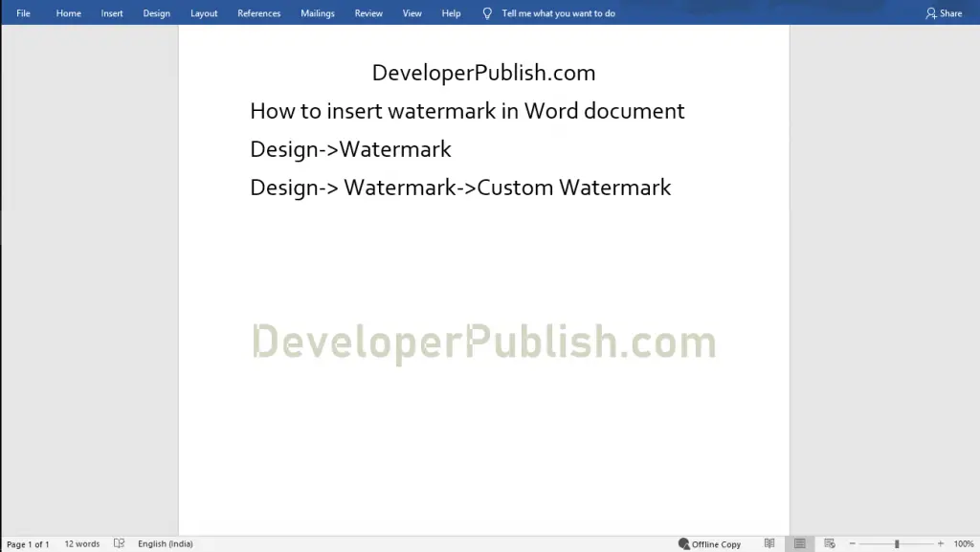Click the Page 1 of 1 status indicator
This screenshot has height=552, width=980.
pos(28,544)
